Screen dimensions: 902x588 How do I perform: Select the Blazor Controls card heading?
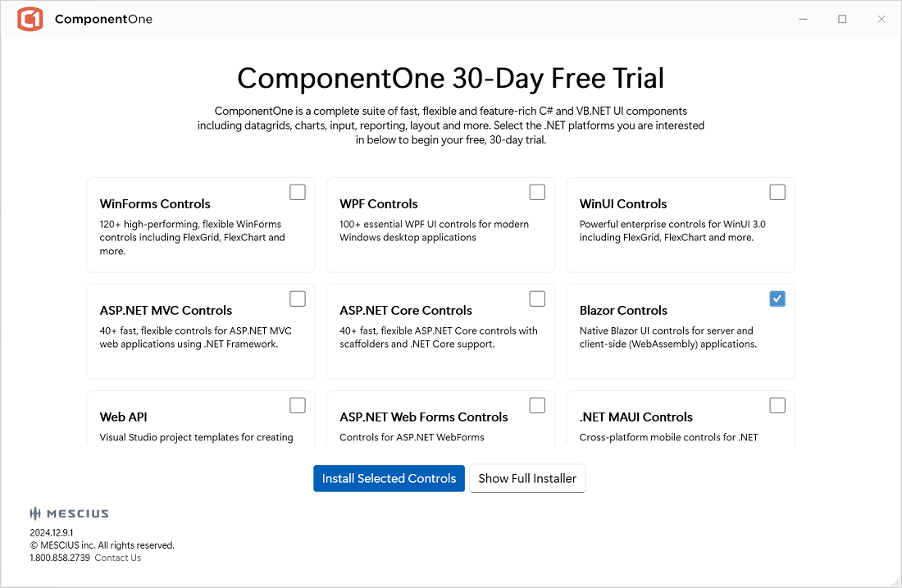[x=623, y=310]
